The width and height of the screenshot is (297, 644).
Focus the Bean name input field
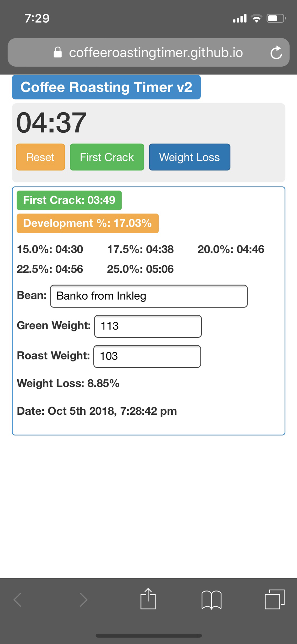coord(149,296)
